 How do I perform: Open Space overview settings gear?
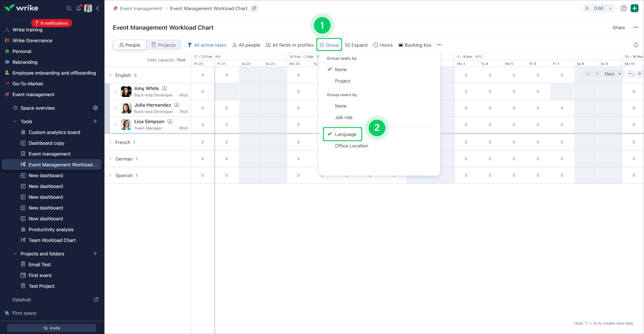96,108
